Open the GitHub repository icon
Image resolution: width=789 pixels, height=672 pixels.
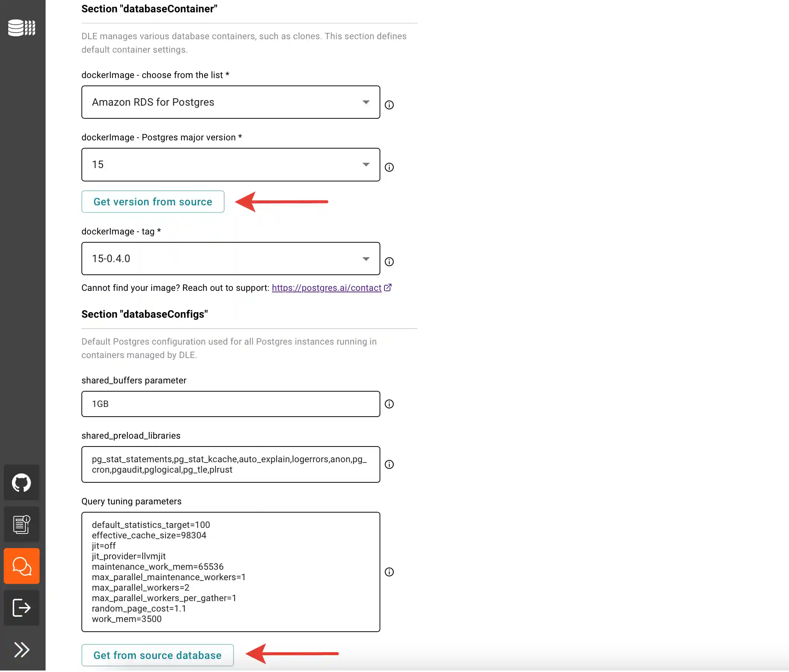[21, 482]
